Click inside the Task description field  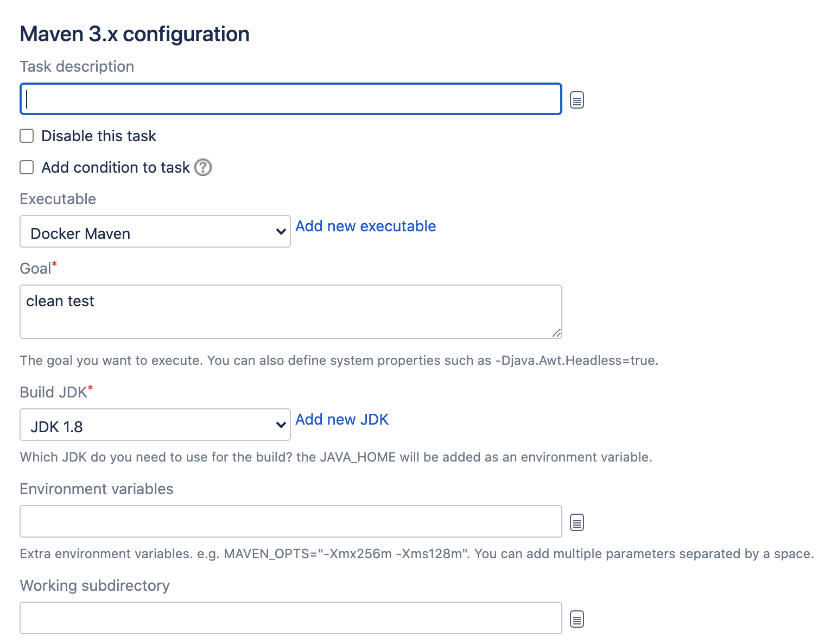pos(290,98)
